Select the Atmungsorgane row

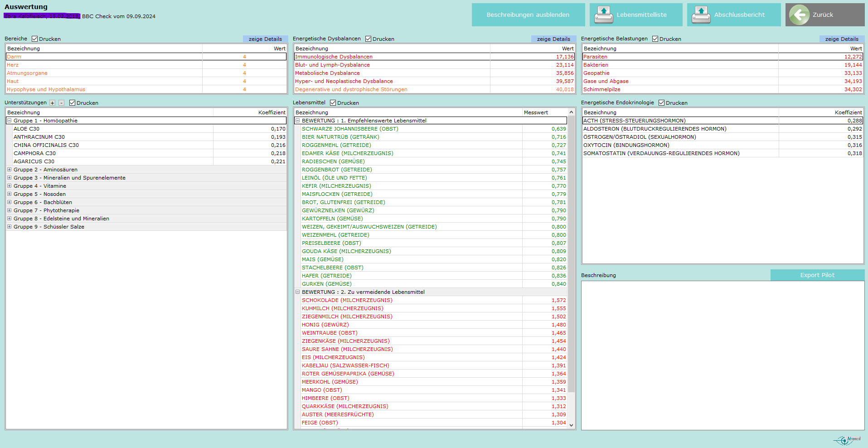point(146,73)
